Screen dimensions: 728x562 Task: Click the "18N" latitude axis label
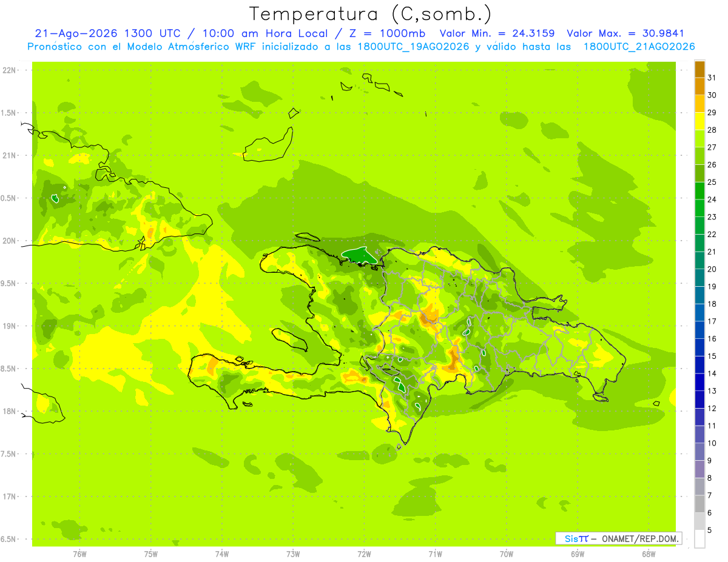pyautogui.click(x=10, y=411)
